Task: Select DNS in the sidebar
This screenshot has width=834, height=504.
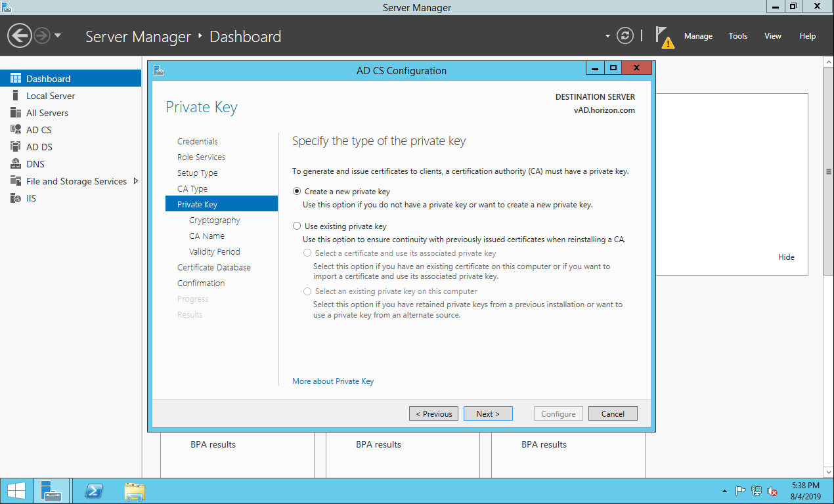Action: click(x=35, y=164)
